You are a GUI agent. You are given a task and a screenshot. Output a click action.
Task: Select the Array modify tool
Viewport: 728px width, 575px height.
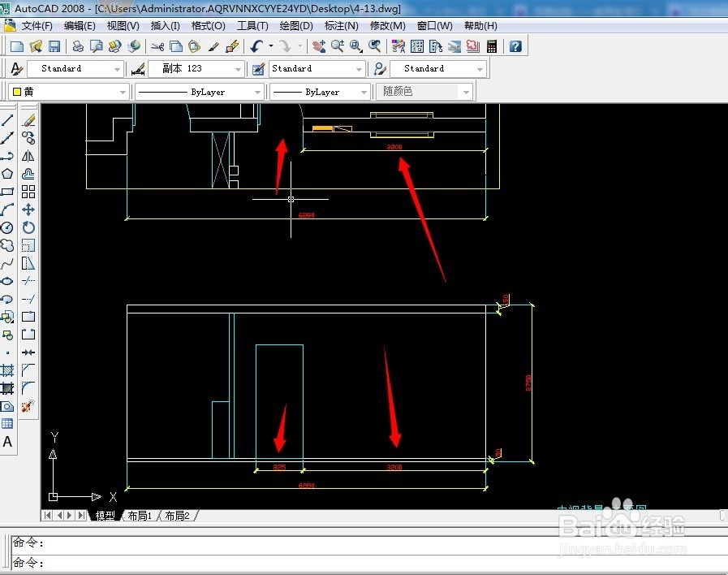tap(28, 192)
